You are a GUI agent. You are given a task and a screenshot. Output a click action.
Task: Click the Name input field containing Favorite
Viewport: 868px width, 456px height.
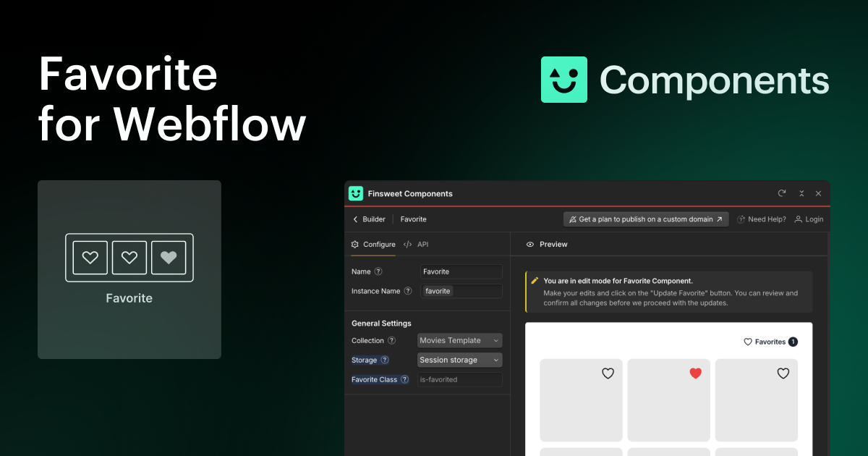coord(461,271)
